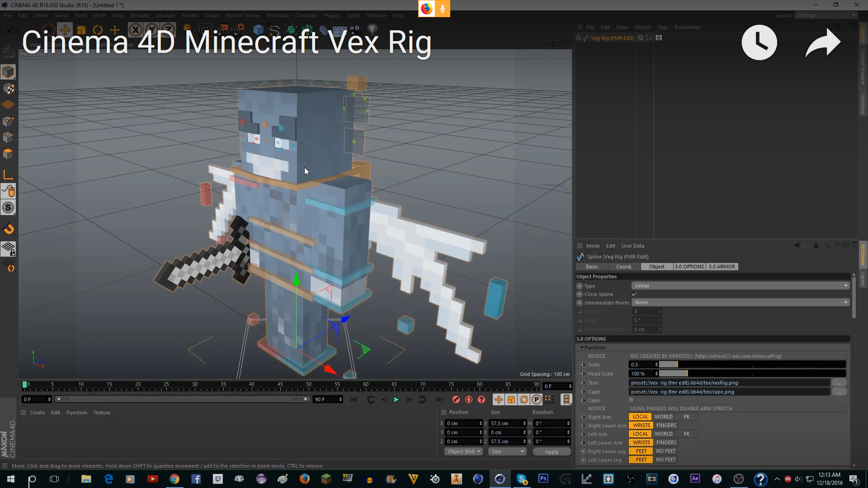Select the Move tool in top toolbar

[65, 30]
